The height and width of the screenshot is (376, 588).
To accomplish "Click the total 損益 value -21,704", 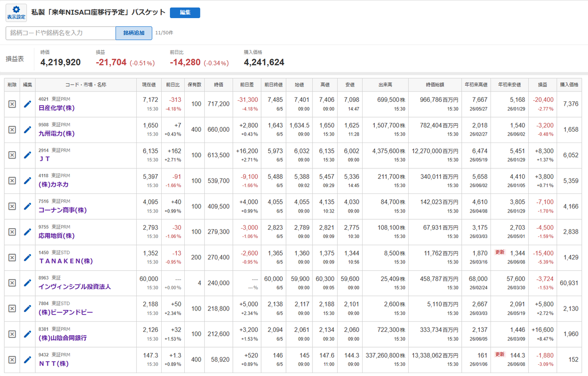I will [x=111, y=62].
